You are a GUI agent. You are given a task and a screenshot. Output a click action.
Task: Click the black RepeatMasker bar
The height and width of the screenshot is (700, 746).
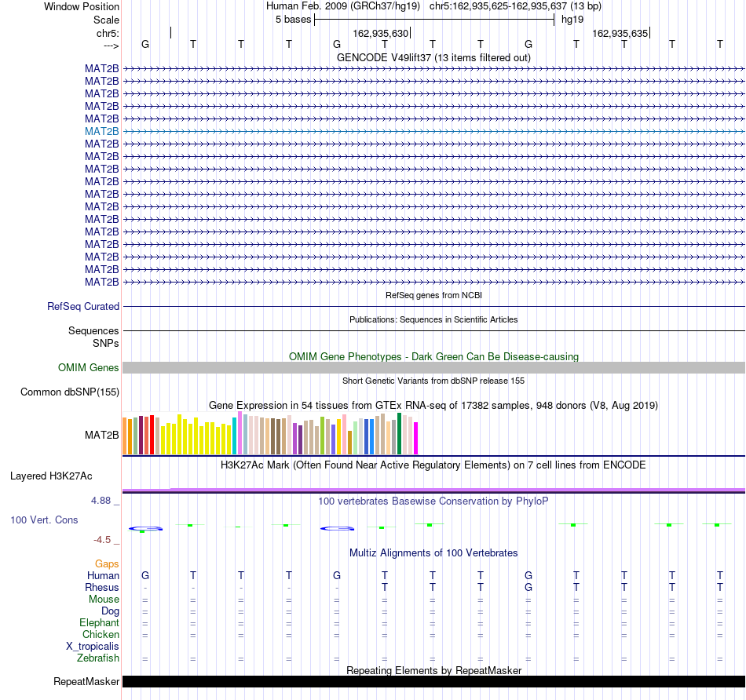[433, 681]
